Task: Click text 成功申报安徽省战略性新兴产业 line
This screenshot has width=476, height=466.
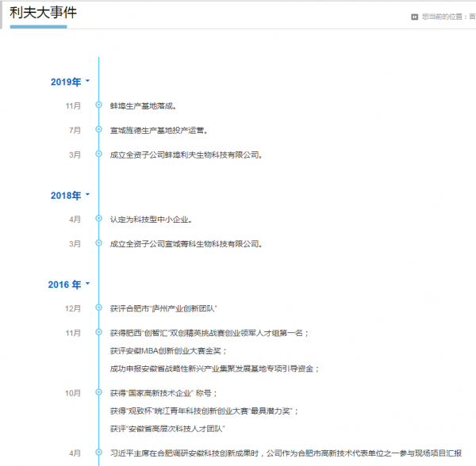Action: [214, 369]
